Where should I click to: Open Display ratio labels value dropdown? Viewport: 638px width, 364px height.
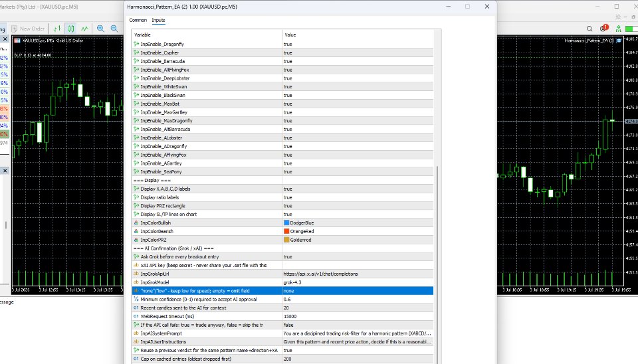[x=358, y=197]
